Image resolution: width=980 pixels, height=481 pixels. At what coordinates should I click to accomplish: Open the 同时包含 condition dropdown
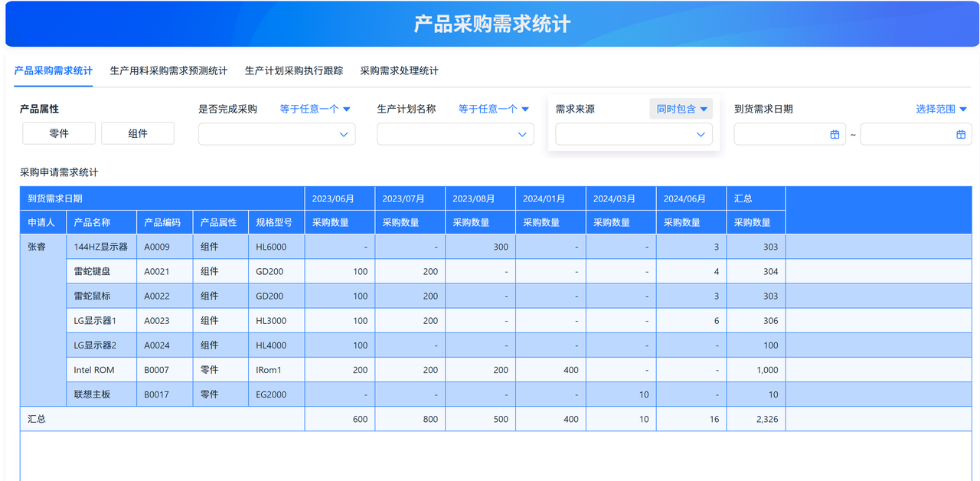pos(681,109)
